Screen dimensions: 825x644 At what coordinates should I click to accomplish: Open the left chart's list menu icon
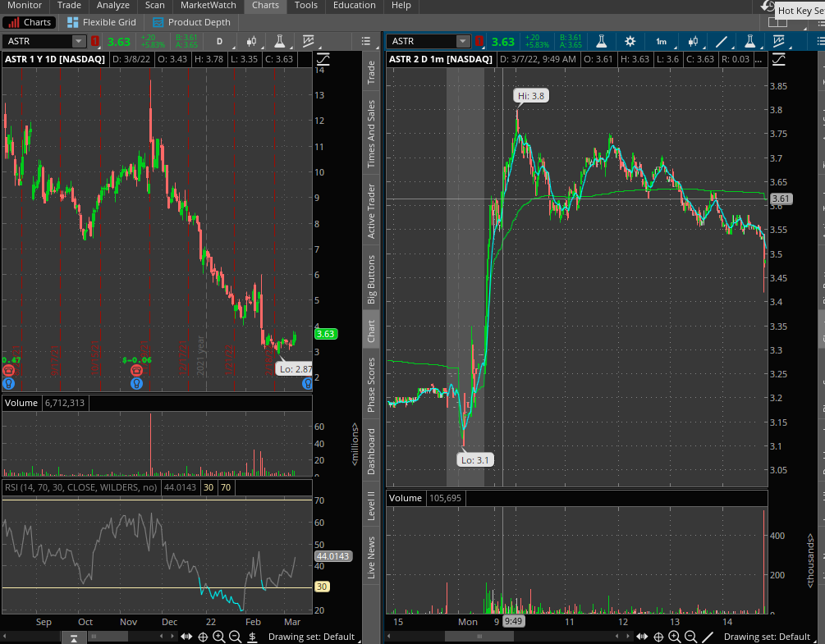coord(367,41)
